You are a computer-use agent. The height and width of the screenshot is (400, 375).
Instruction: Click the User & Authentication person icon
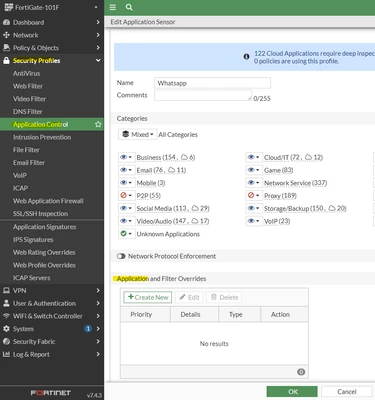click(6, 303)
